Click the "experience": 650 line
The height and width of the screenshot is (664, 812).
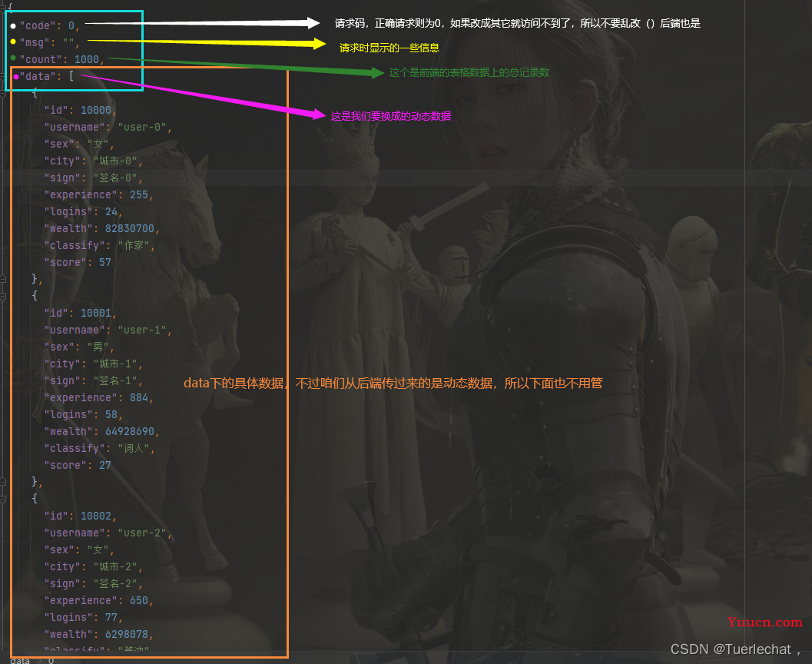[98, 601]
